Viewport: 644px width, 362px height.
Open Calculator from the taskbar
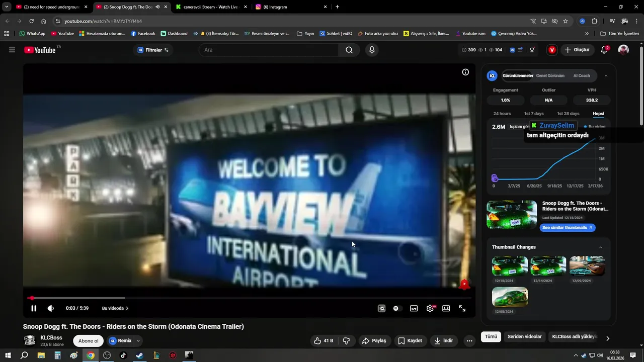57,355
